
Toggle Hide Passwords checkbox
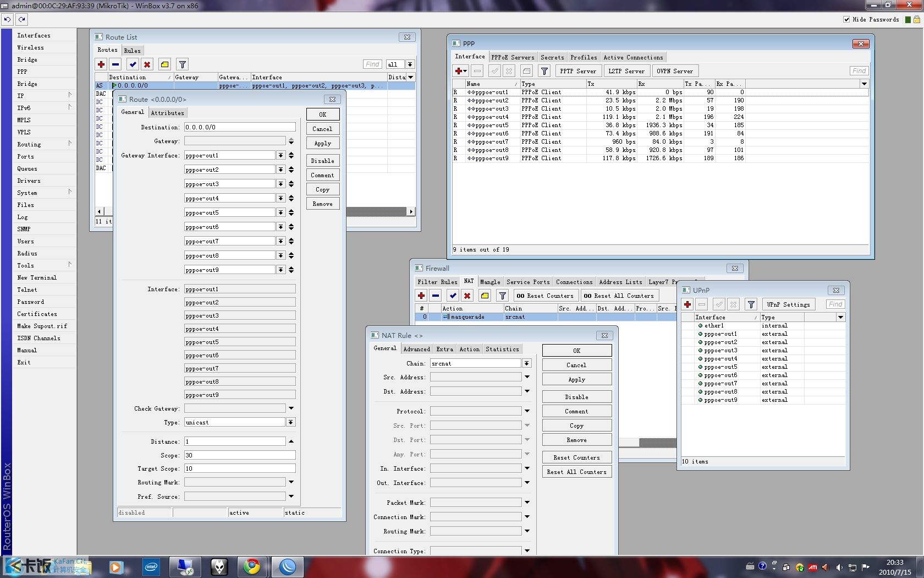pyautogui.click(x=846, y=19)
